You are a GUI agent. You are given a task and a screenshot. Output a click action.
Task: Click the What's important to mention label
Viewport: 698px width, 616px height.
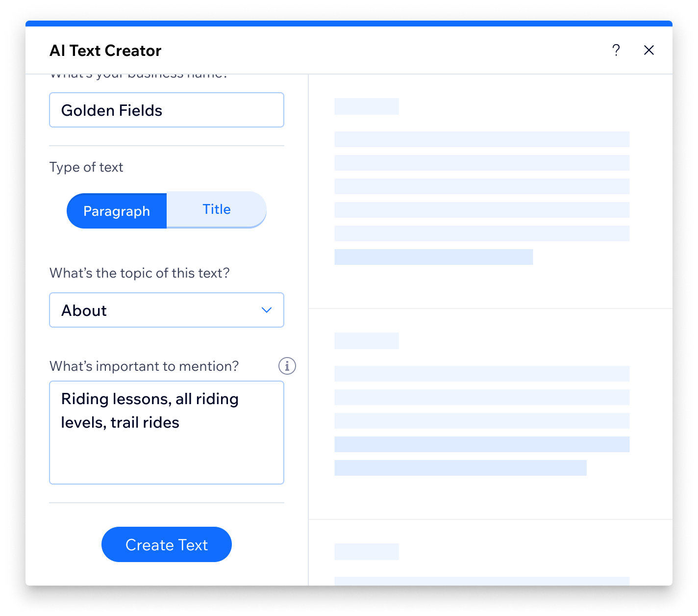(x=144, y=366)
